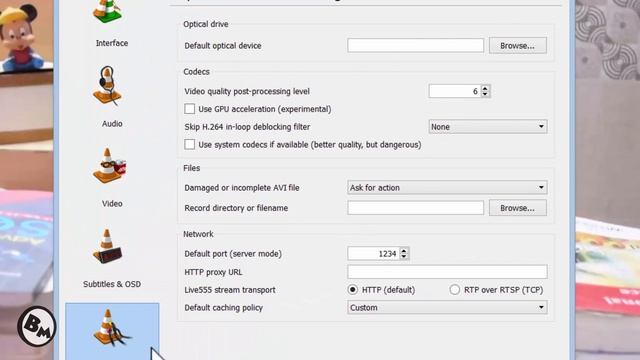Select HTTP (default) stream transport
640x360 pixels.
coord(353,289)
